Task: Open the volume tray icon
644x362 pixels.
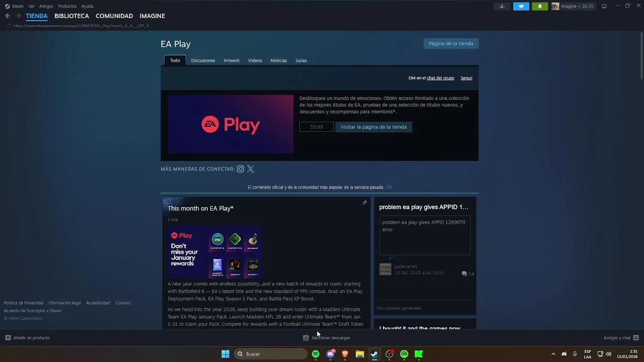Action: (609, 354)
